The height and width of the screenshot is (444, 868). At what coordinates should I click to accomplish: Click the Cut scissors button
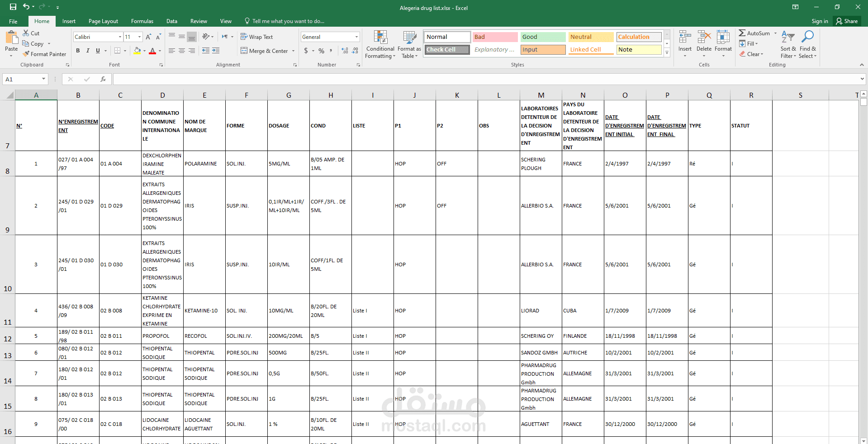point(31,33)
